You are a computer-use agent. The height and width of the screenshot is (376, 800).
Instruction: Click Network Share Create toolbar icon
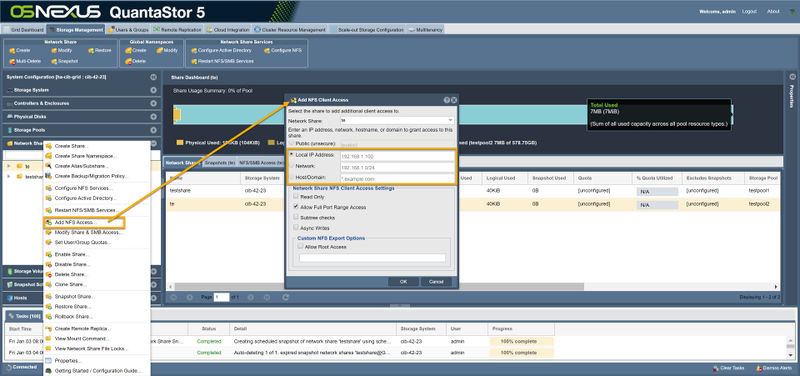tap(12, 51)
